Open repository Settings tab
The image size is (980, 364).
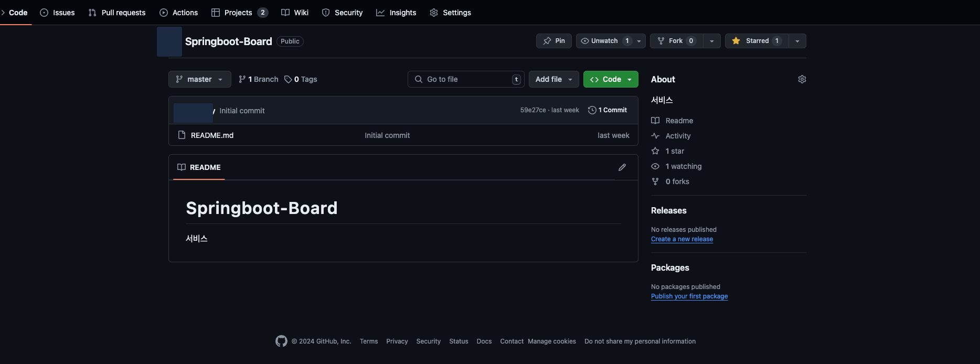[x=451, y=13]
